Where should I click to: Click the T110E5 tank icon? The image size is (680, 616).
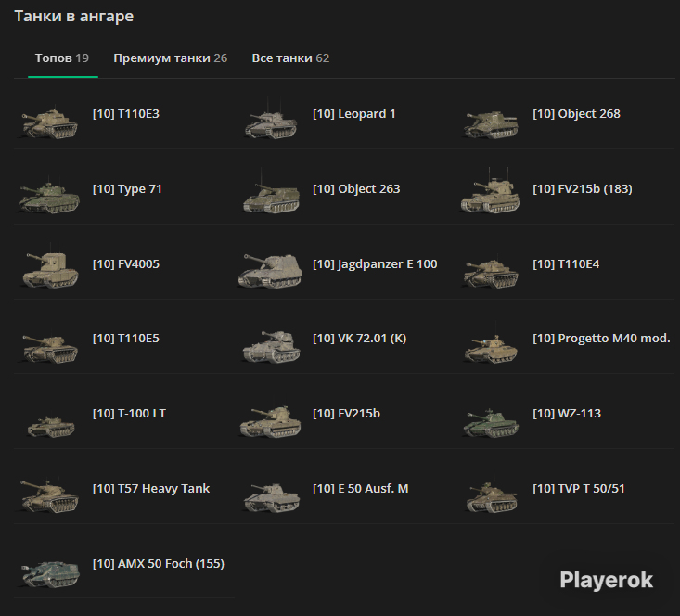click(49, 347)
